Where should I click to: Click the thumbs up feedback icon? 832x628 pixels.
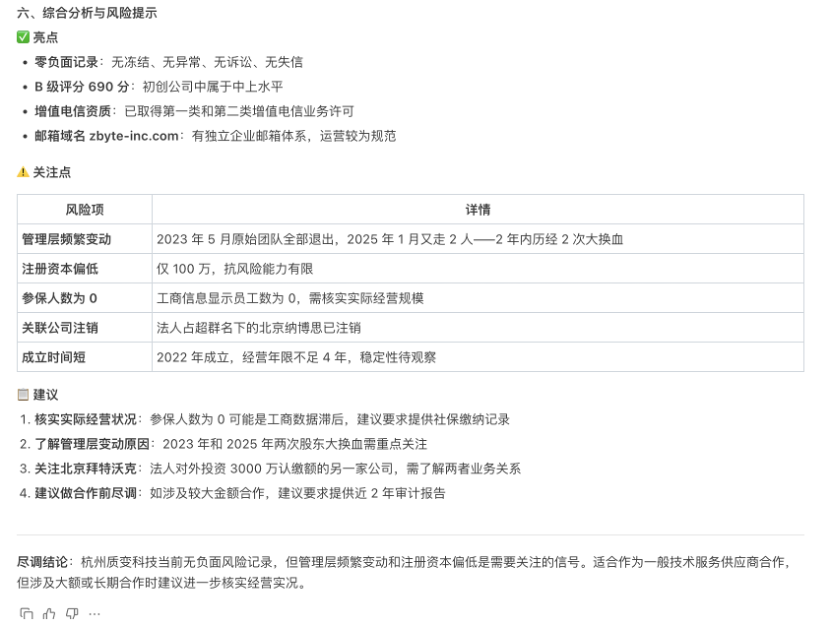pyautogui.click(x=49, y=614)
